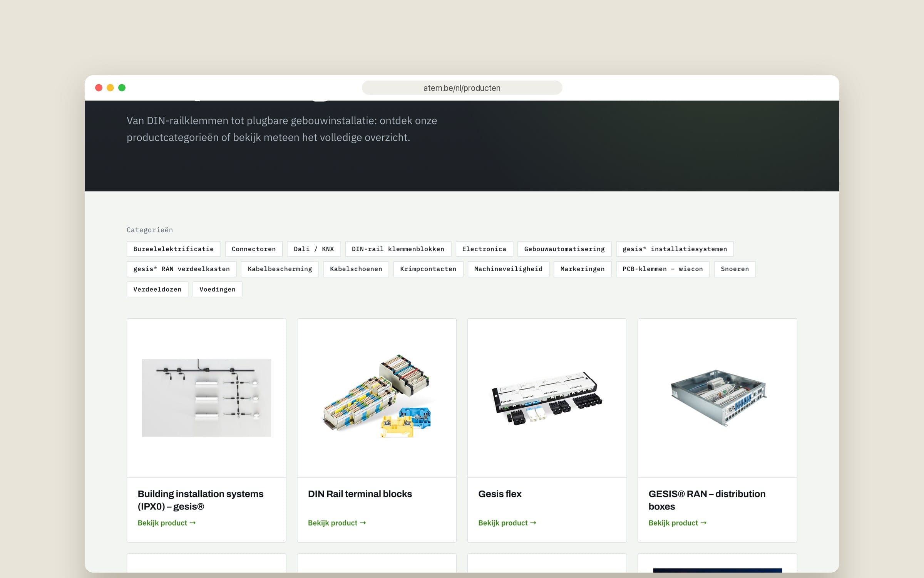Filter by Kabelbescherming category
This screenshot has height=578, width=924.
click(x=280, y=269)
